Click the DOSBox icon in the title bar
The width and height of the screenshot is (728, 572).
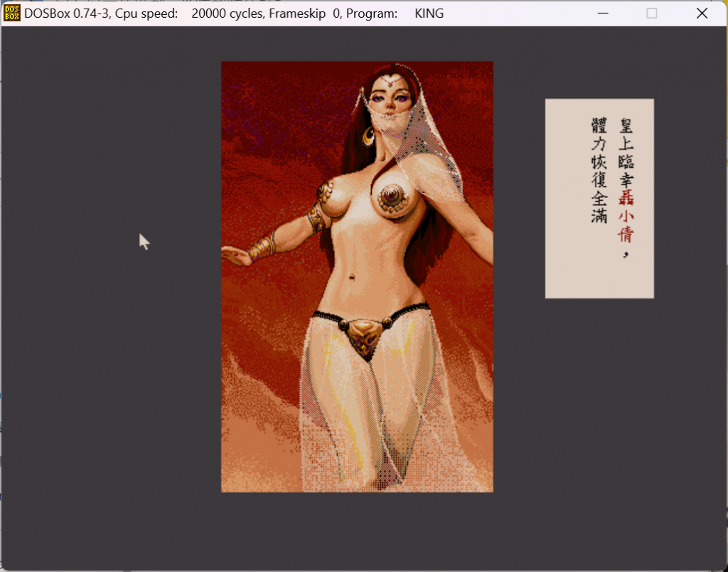11,14
